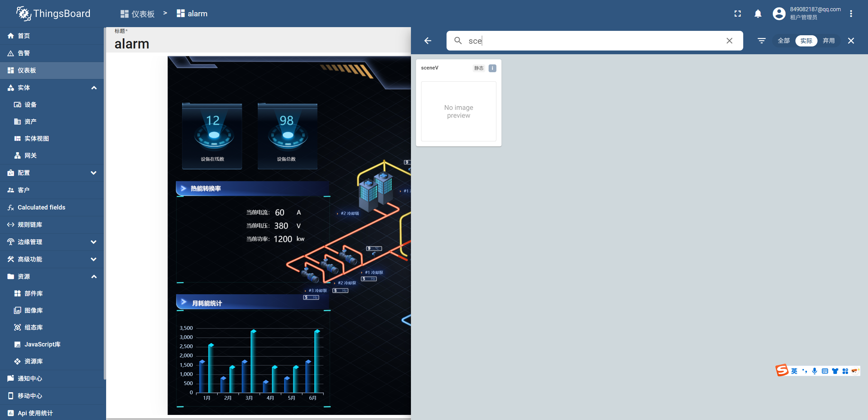This screenshot has width=868, height=420.
Task: Open the widget filter icon
Action: point(762,41)
